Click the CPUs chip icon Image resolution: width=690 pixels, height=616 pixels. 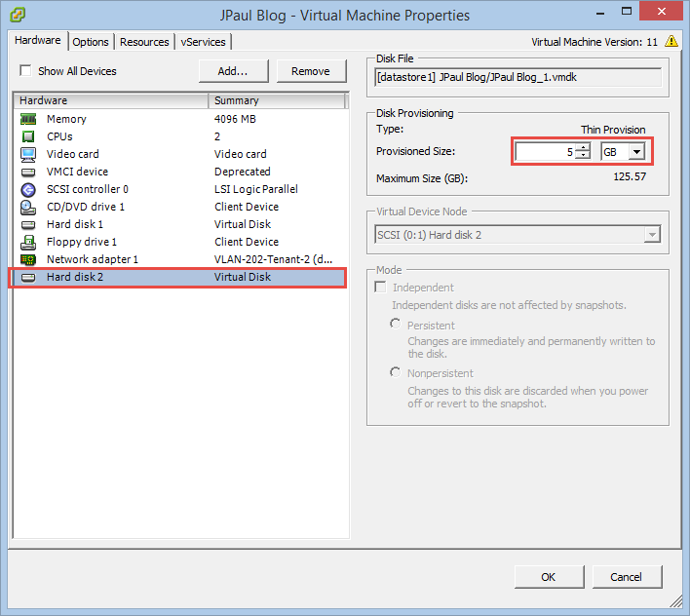coord(28,136)
